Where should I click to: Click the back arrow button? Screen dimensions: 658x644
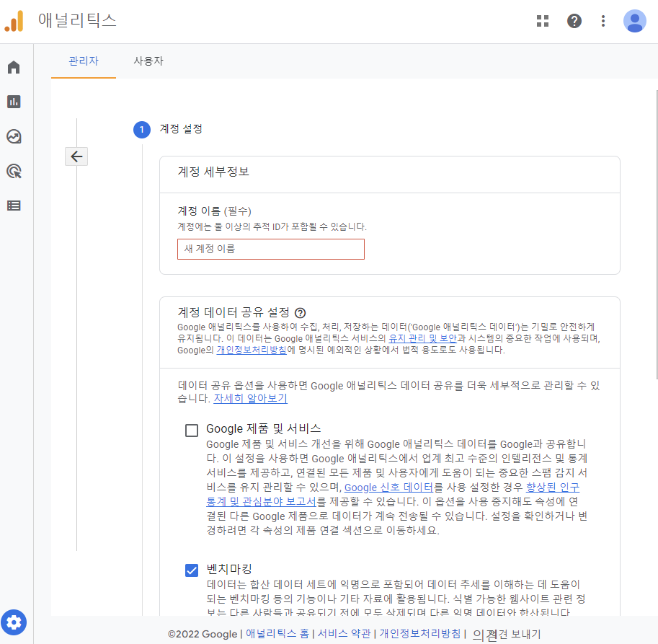(76, 156)
